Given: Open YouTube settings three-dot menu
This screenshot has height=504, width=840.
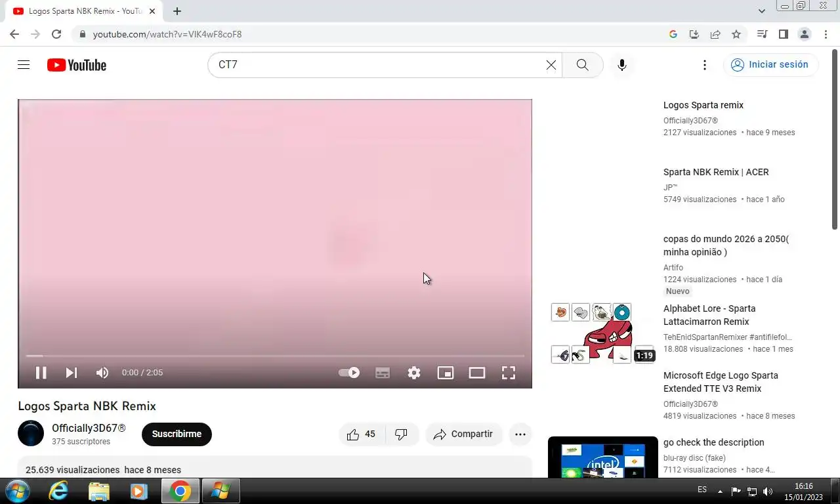Looking at the screenshot, I should pos(705,65).
